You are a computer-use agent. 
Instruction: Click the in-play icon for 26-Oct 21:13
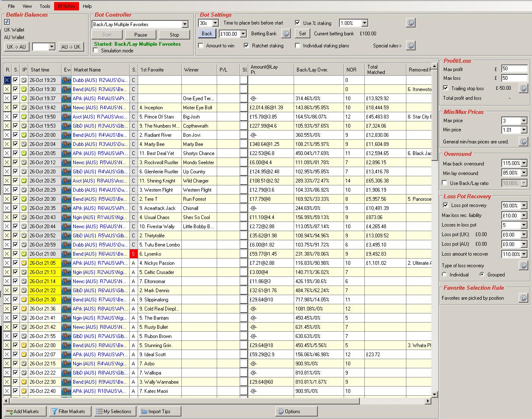24,272
